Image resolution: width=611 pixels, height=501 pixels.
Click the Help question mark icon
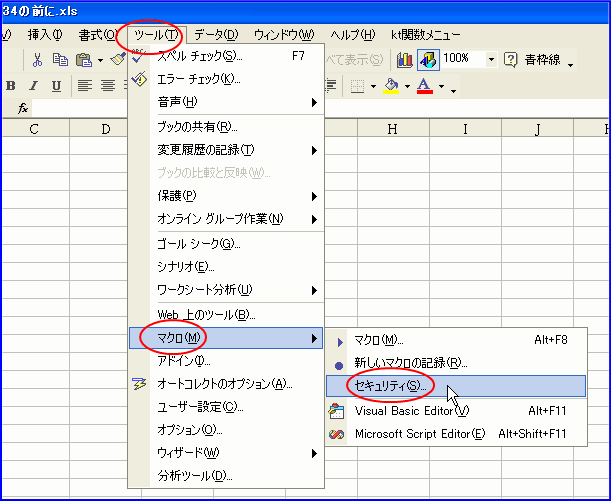510,60
